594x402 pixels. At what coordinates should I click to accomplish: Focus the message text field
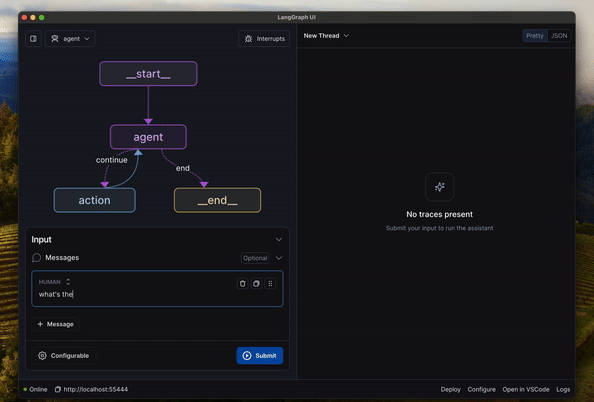tap(157, 294)
